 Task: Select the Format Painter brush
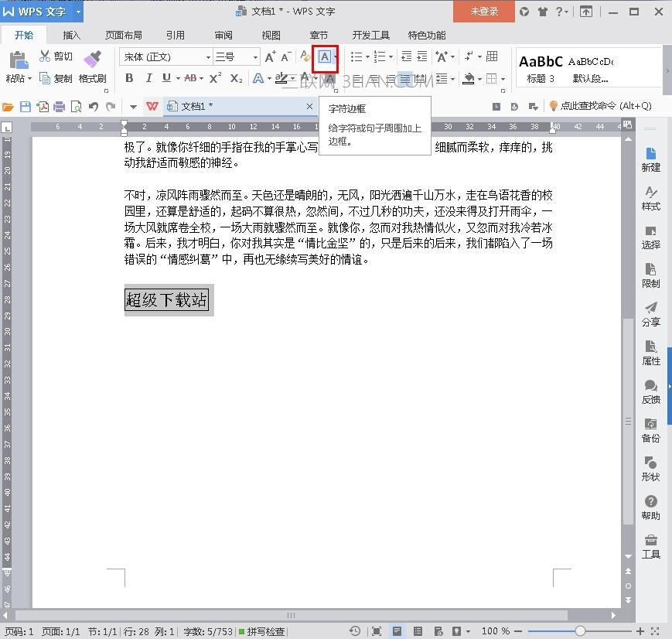coord(92,65)
